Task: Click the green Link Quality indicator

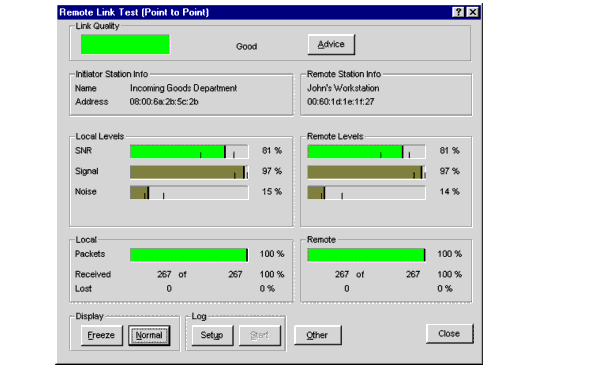Action: pos(125,44)
